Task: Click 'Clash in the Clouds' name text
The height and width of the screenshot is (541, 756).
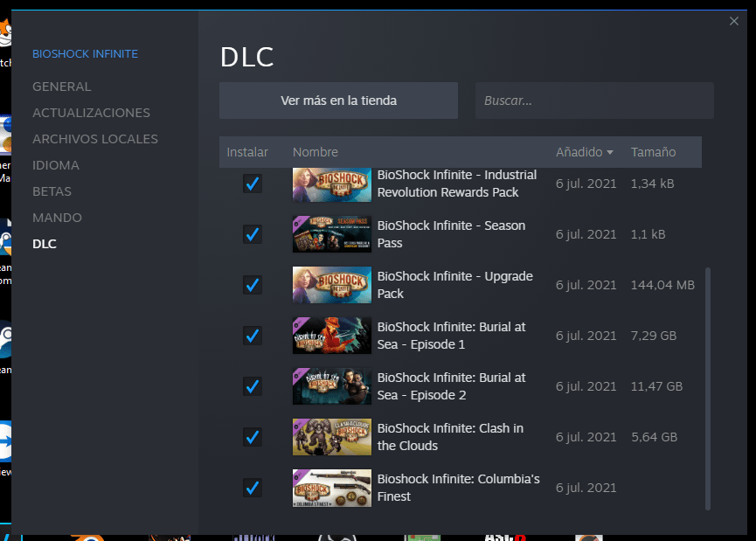Action: 450,437
